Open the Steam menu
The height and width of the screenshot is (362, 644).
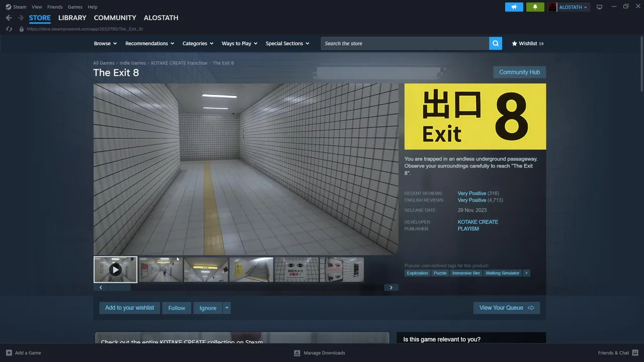[20, 7]
